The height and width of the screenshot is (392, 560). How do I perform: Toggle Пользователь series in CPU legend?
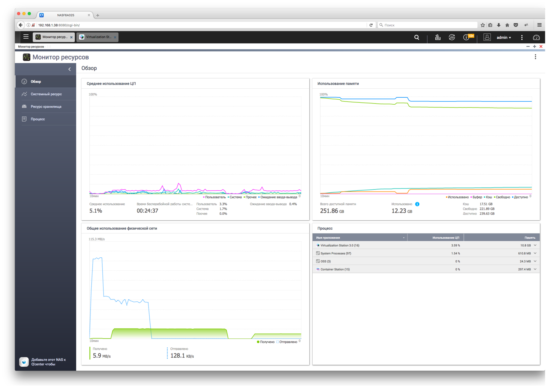point(215,197)
